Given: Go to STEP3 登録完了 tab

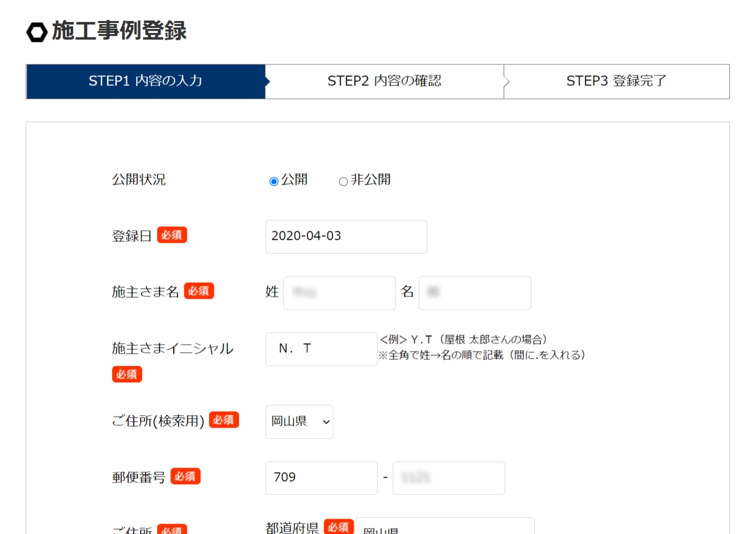Looking at the screenshot, I should pos(616,81).
